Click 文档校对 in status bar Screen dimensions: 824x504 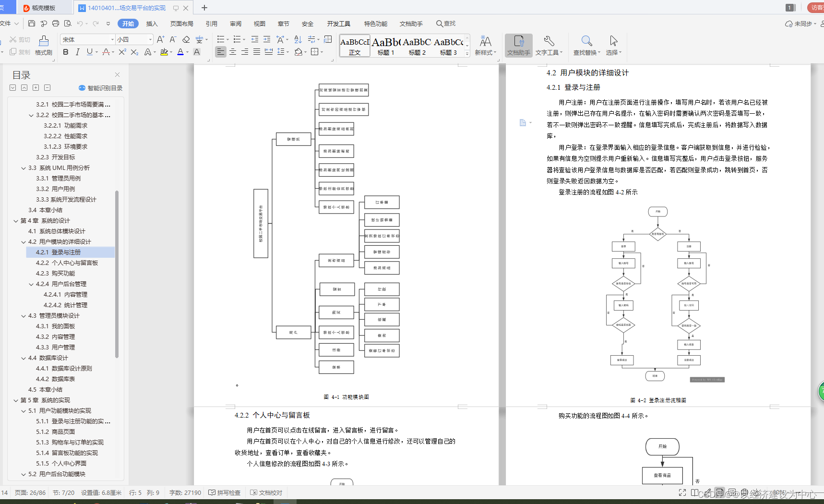coord(266,492)
